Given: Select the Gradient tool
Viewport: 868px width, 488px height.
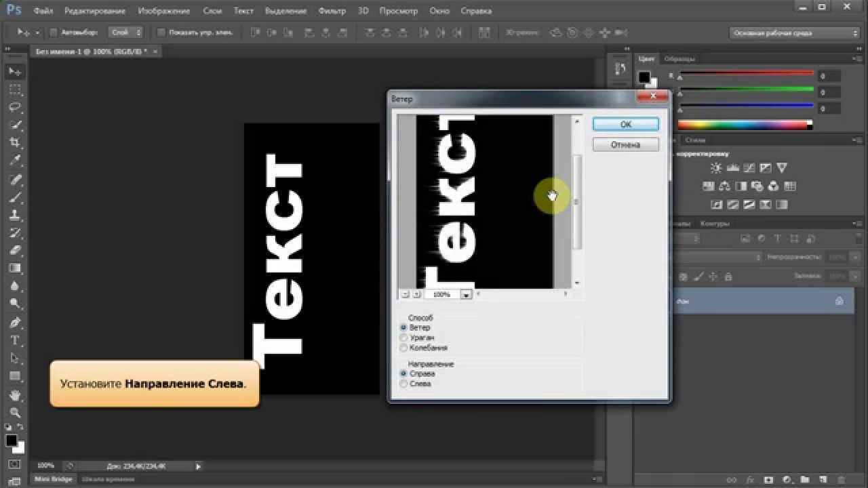Looking at the screenshot, I should (x=15, y=268).
